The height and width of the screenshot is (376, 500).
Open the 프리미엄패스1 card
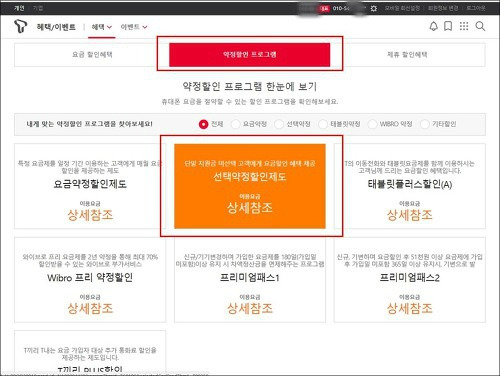pyautogui.click(x=250, y=280)
